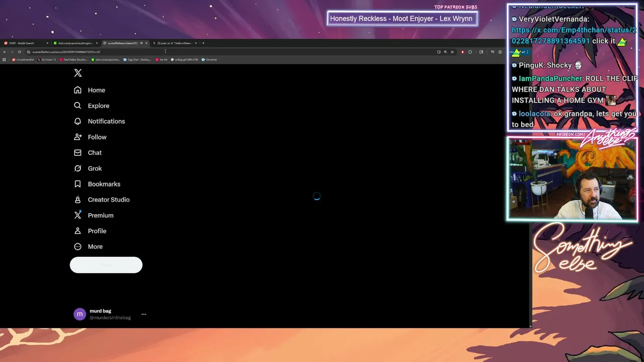Open Grok from the sidebar
The width and height of the screenshot is (644, 362).
coord(88,168)
